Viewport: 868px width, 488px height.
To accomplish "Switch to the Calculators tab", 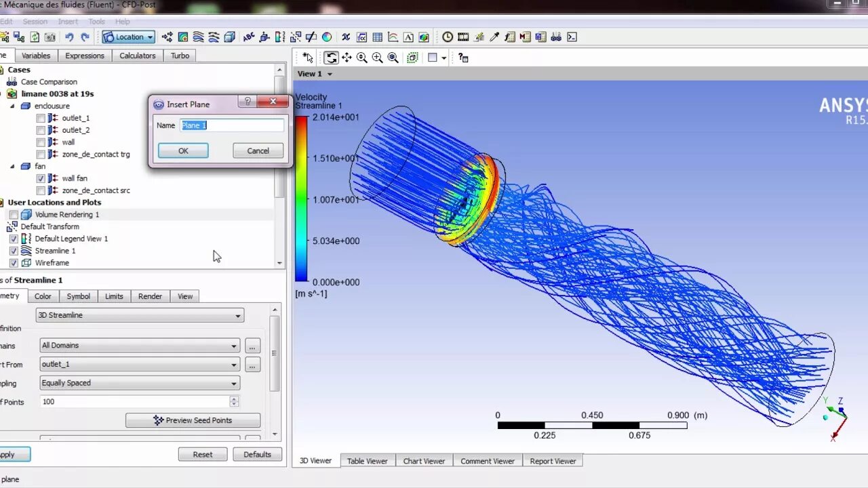I will click(x=138, y=56).
